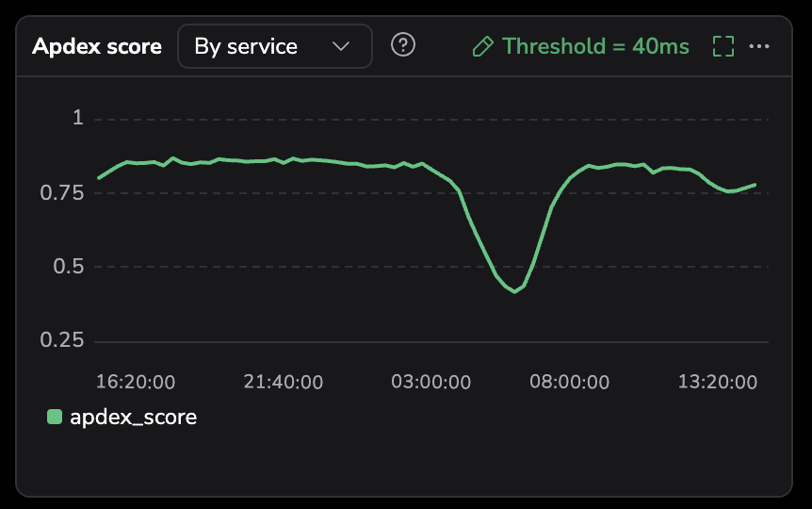Toggle the apdex_score legend label
Image resolution: width=812 pixels, height=509 pixels.
click(133, 417)
